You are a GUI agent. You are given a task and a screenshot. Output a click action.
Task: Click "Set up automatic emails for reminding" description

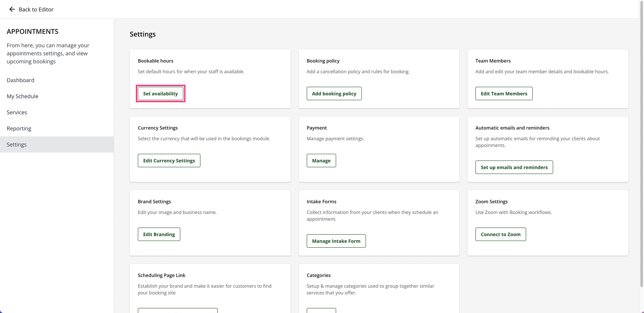click(x=537, y=142)
